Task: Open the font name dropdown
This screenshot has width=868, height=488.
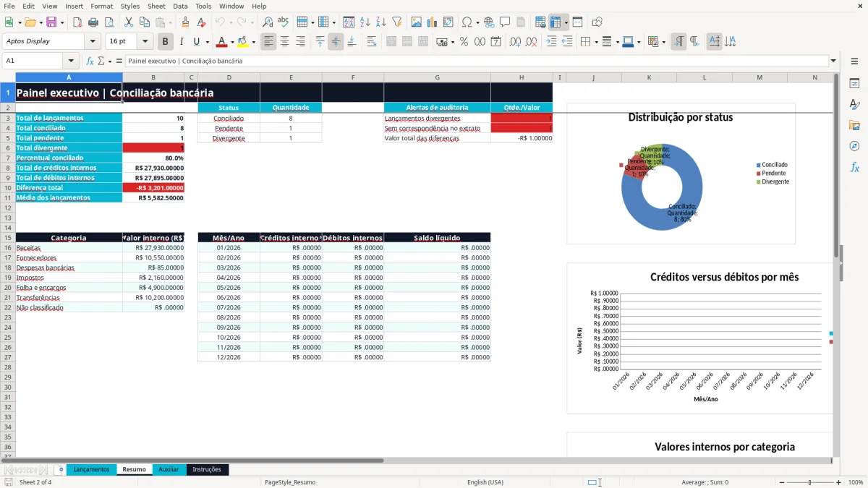Action: coord(92,41)
